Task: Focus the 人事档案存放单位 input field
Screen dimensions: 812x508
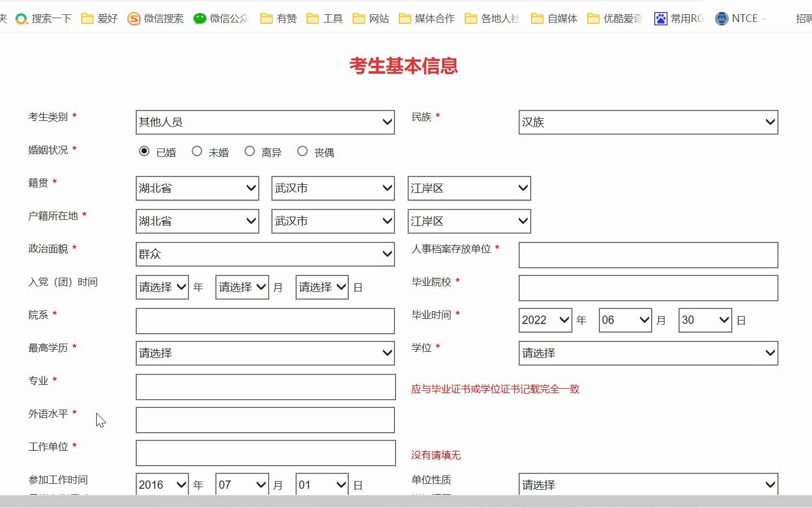Action: point(648,255)
